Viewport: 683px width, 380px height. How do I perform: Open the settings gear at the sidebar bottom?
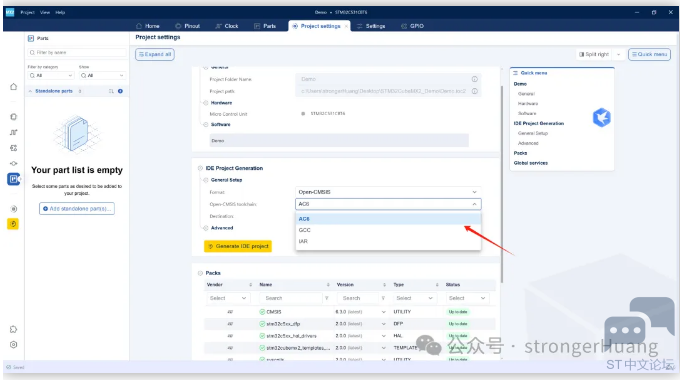click(x=14, y=344)
